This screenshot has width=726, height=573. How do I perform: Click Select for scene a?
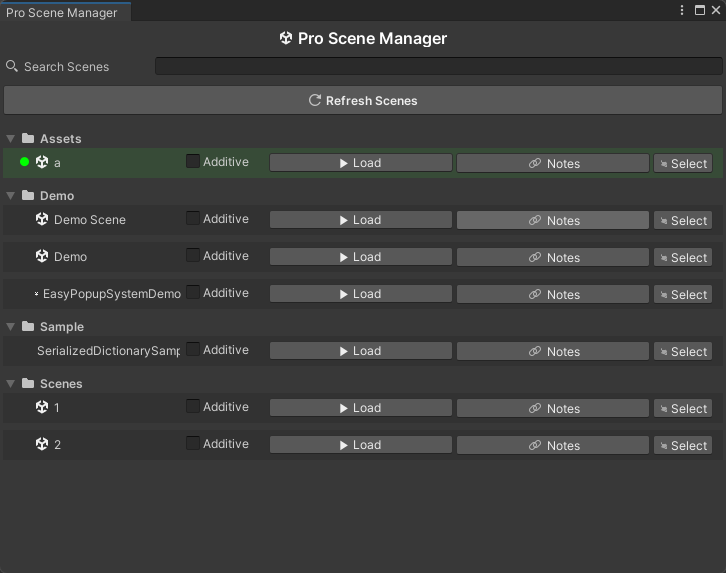[x=683, y=163]
